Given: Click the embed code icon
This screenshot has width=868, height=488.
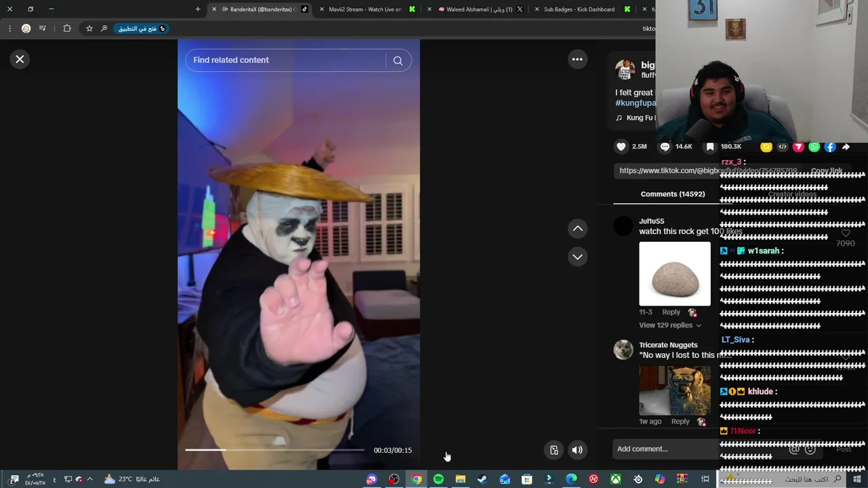Looking at the screenshot, I should [x=783, y=147].
